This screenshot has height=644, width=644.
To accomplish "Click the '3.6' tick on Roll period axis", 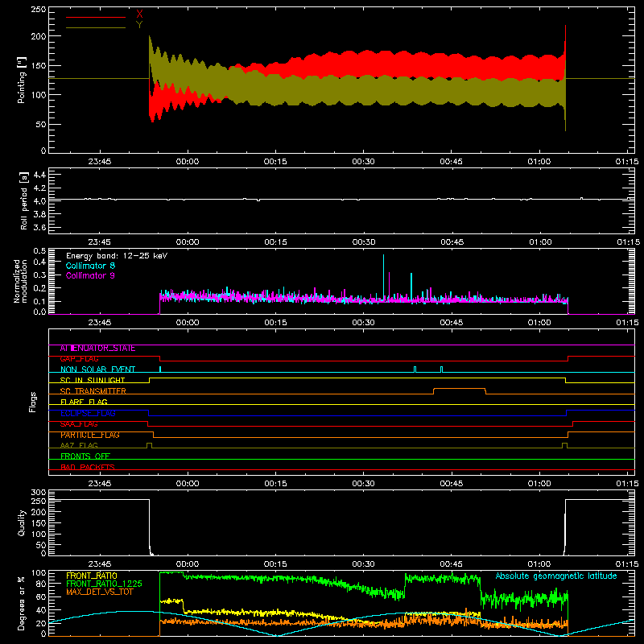I will (39, 227).
